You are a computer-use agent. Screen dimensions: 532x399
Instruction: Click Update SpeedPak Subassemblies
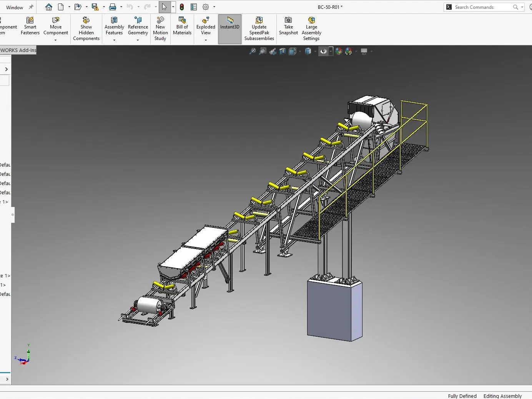coord(259,29)
